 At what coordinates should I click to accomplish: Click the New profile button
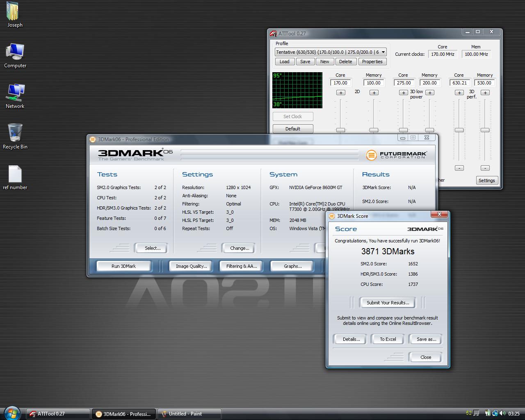(325, 62)
